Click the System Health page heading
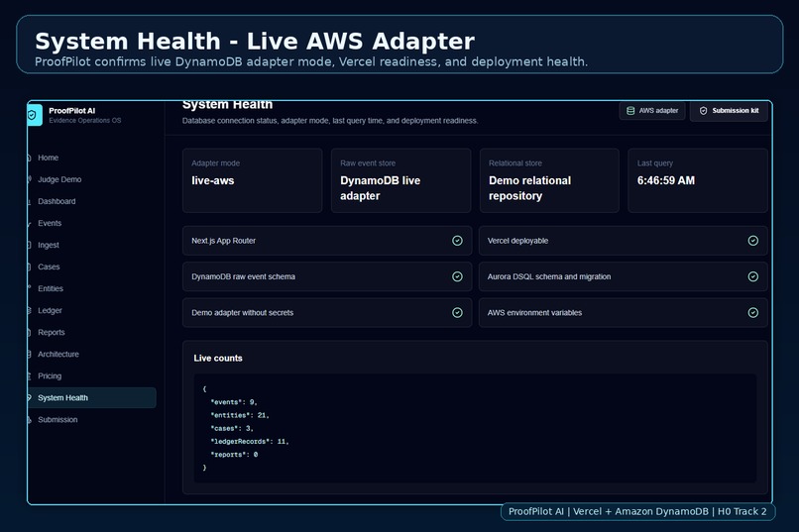The image size is (799, 532). pos(227,105)
